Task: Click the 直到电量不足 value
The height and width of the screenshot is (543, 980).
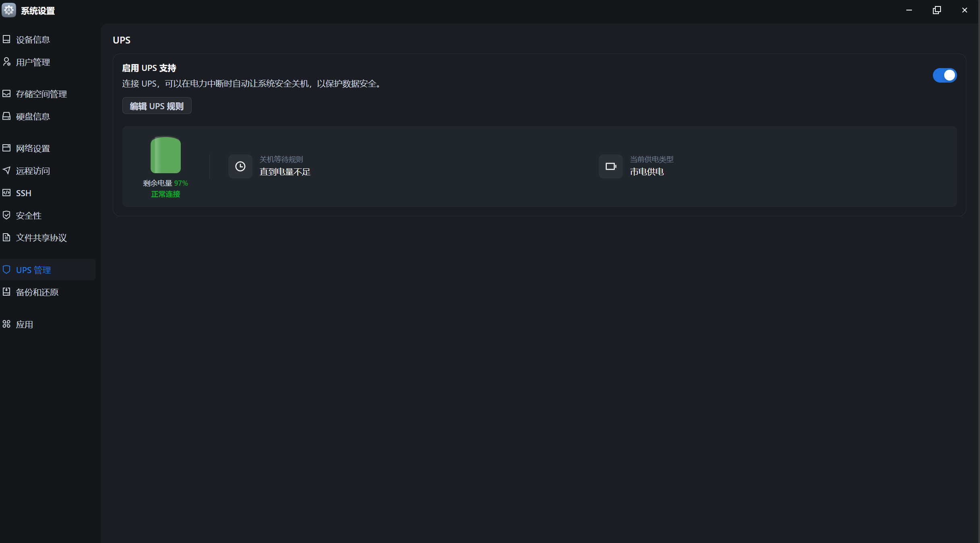Action: click(285, 172)
